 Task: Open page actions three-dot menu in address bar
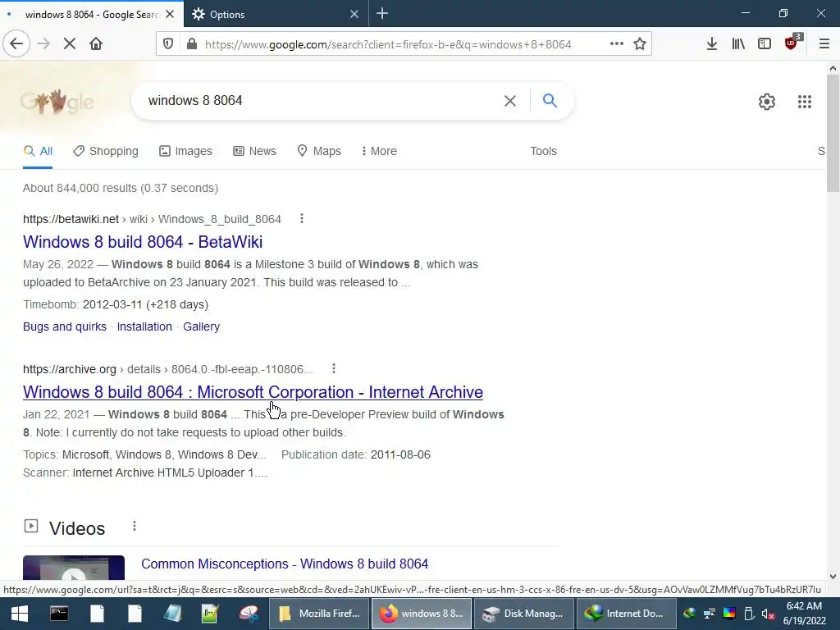coord(617,44)
